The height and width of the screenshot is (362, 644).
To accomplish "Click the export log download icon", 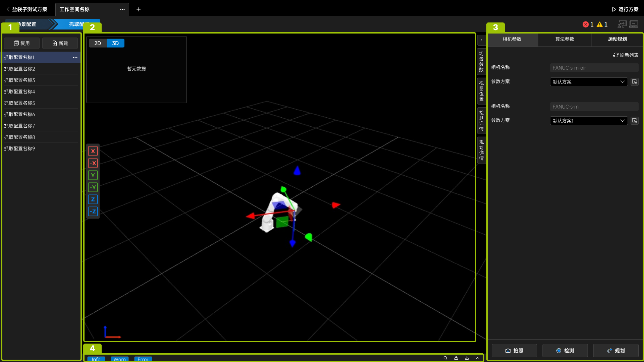I will click(x=467, y=358).
